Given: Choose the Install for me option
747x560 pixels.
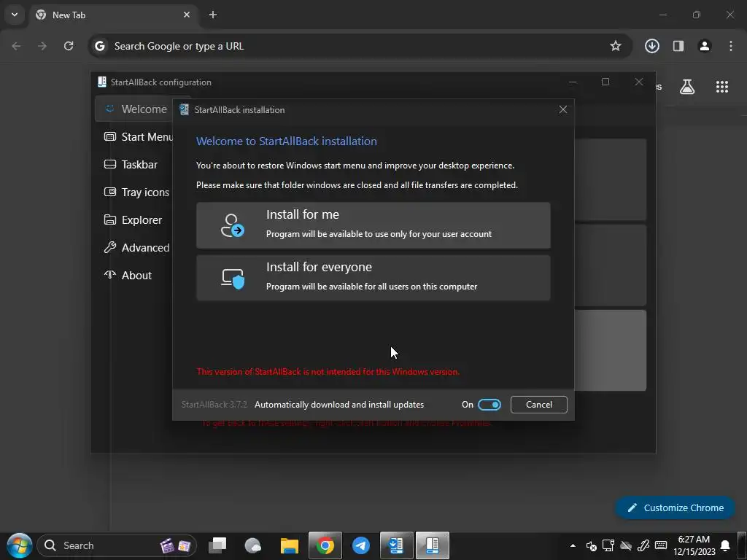Looking at the screenshot, I should [x=373, y=225].
